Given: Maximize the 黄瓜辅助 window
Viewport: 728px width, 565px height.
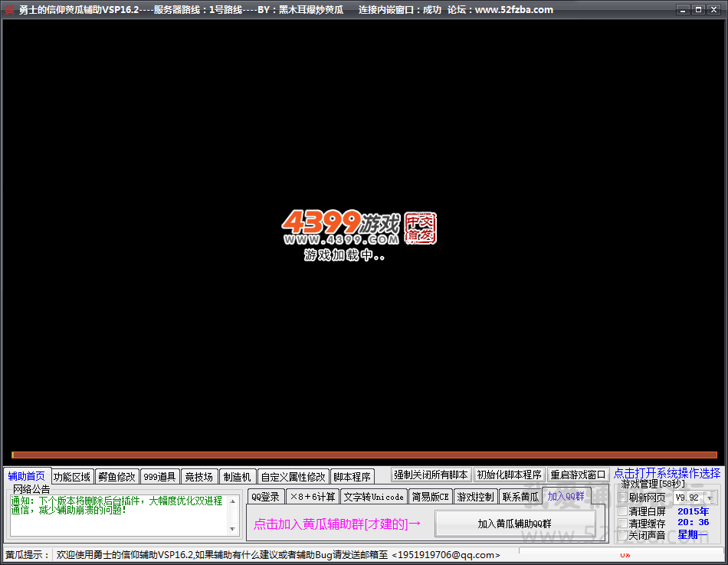Looking at the screenshot, I should click(x=698, y=9).
